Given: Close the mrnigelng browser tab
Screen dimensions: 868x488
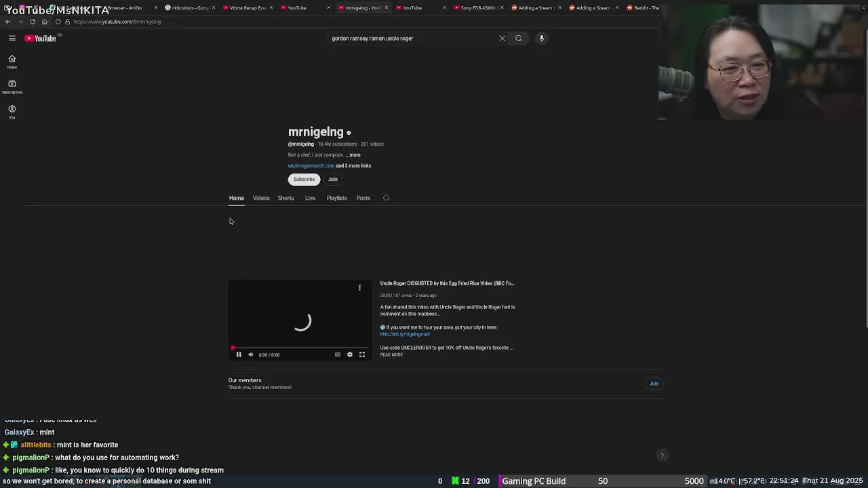Looking at the screenshot, I should pyautogui.click(x=387, y=7).
